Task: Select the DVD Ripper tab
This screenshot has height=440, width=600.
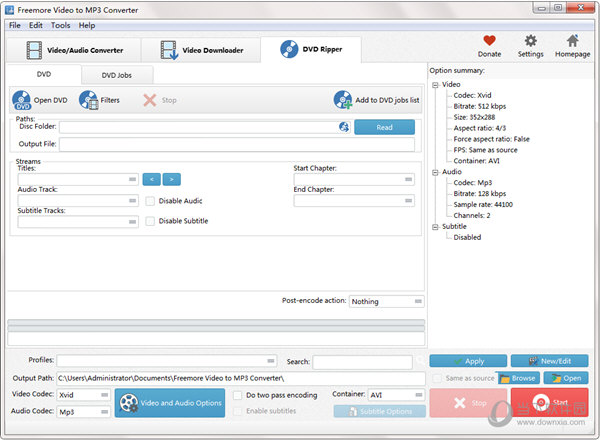Action: tap(311, 49)
